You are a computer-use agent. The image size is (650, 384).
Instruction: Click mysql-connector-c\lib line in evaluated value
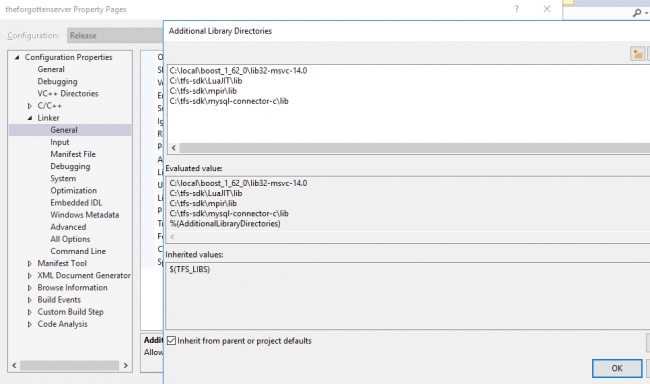[x=229, y=214]
